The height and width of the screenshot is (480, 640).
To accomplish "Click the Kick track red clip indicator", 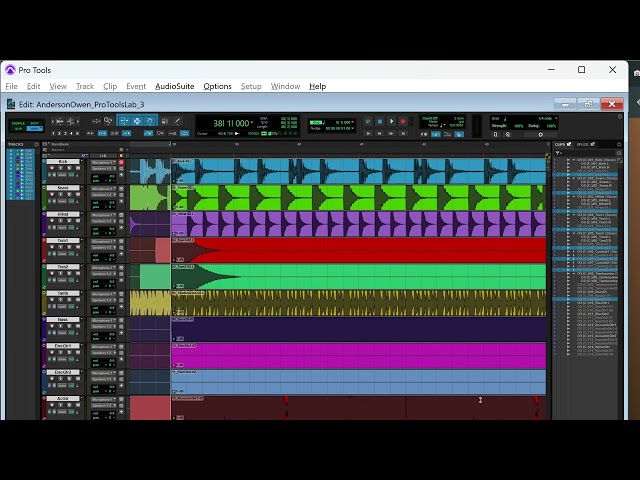I will (121, 162).
